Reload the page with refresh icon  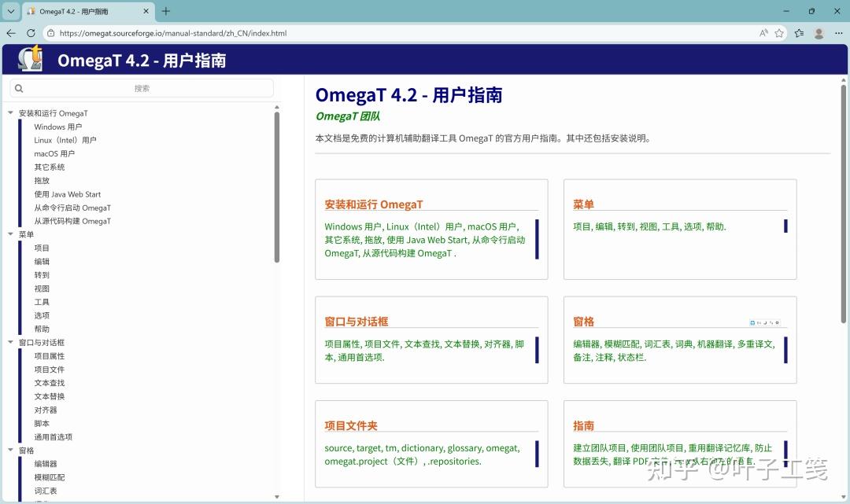point(31,33)
